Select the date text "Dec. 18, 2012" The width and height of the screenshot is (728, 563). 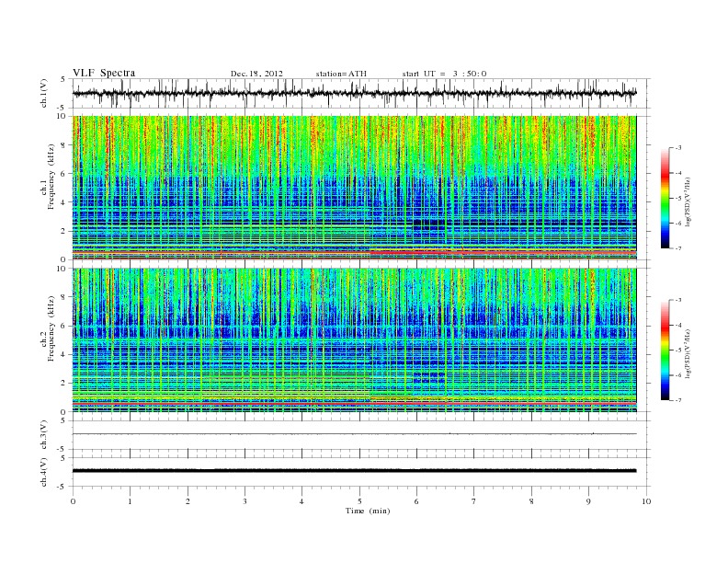[256, 74]
